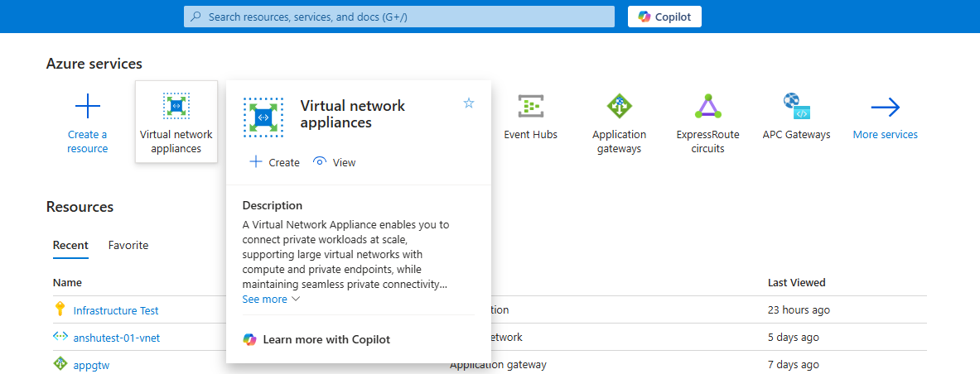Click View in the popup card
The image size is (980, 374).
[334, 162]
